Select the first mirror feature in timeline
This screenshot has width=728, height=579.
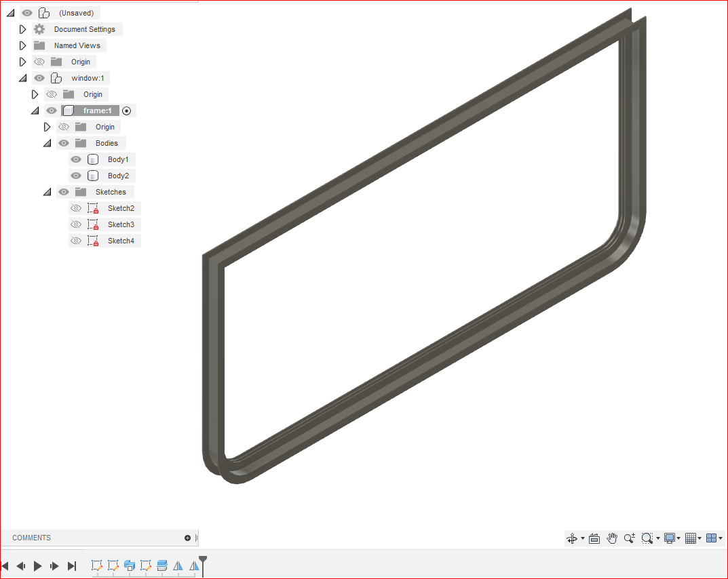click(x=178, y=565)
